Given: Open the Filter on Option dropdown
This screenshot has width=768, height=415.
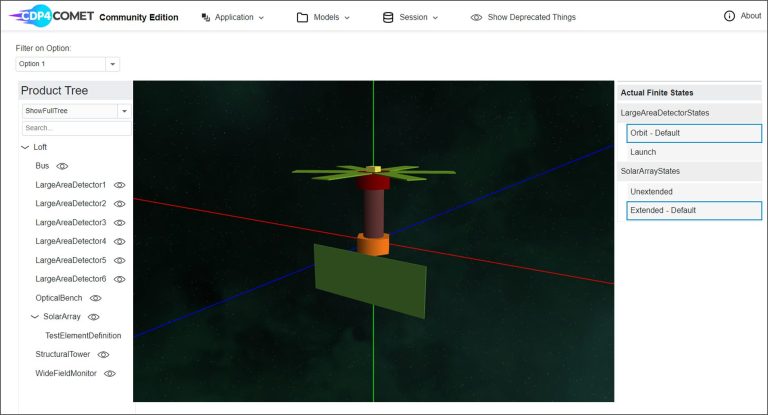Looking at the screenshot, I should pos(113,64).
